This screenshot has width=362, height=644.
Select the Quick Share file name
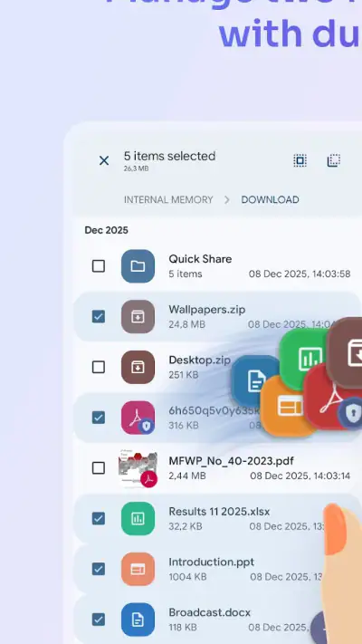[200, 259]
